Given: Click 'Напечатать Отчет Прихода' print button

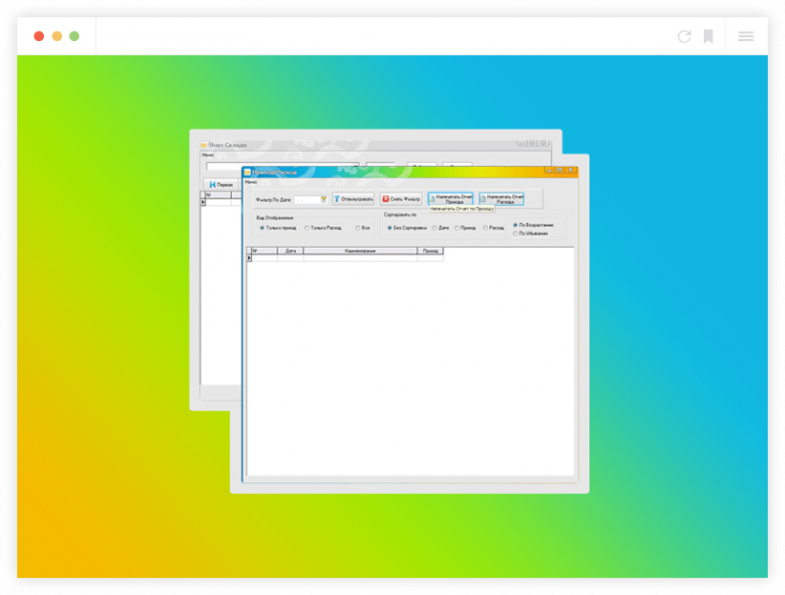Looking at the screenshot, I should [x=451, y=199].
